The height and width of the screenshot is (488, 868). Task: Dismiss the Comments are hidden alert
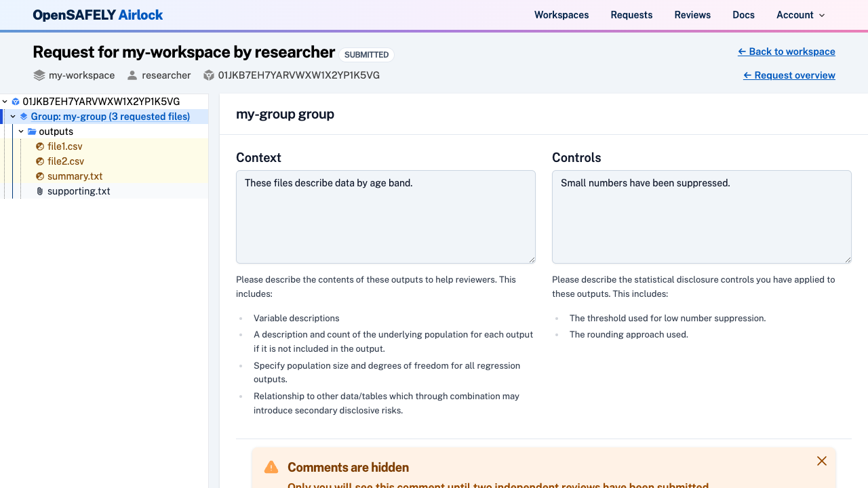click(x=822, y=461)
